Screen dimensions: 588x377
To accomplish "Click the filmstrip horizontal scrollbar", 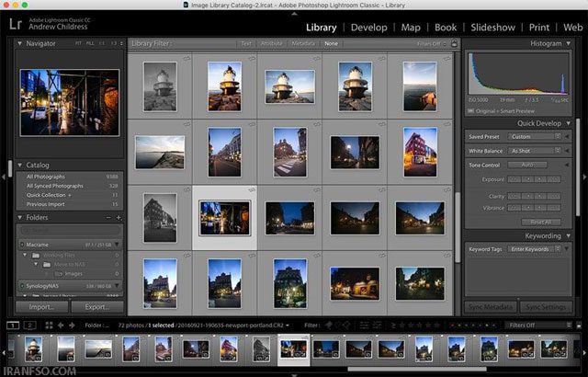I will (x=417, y=369).
